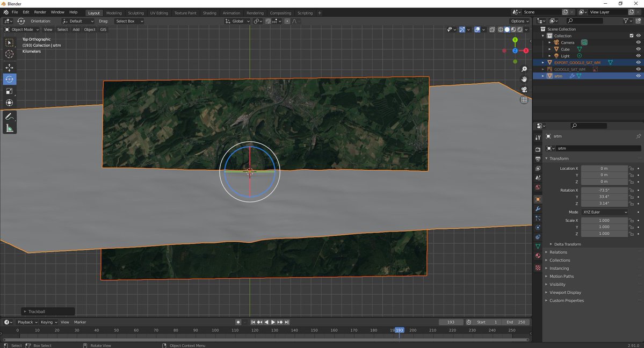
Task: Activate the Scale tool
Action: 10,91
